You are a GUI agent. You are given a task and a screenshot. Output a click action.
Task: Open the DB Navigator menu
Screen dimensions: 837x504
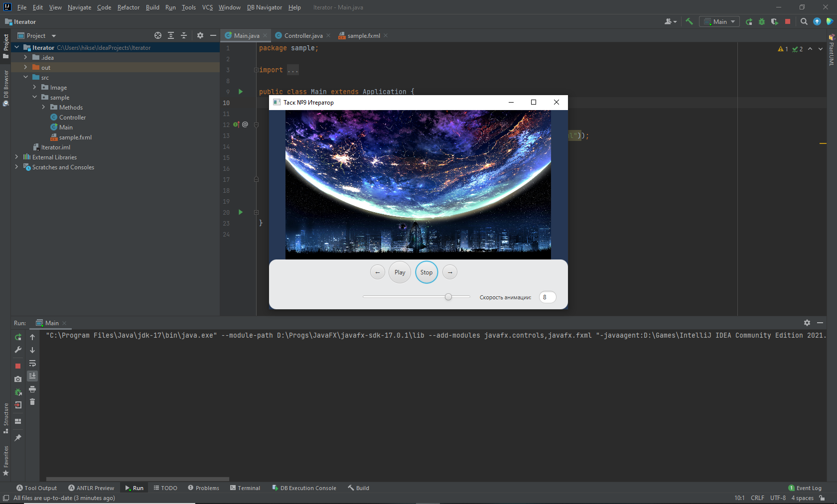tap(265, 7)
